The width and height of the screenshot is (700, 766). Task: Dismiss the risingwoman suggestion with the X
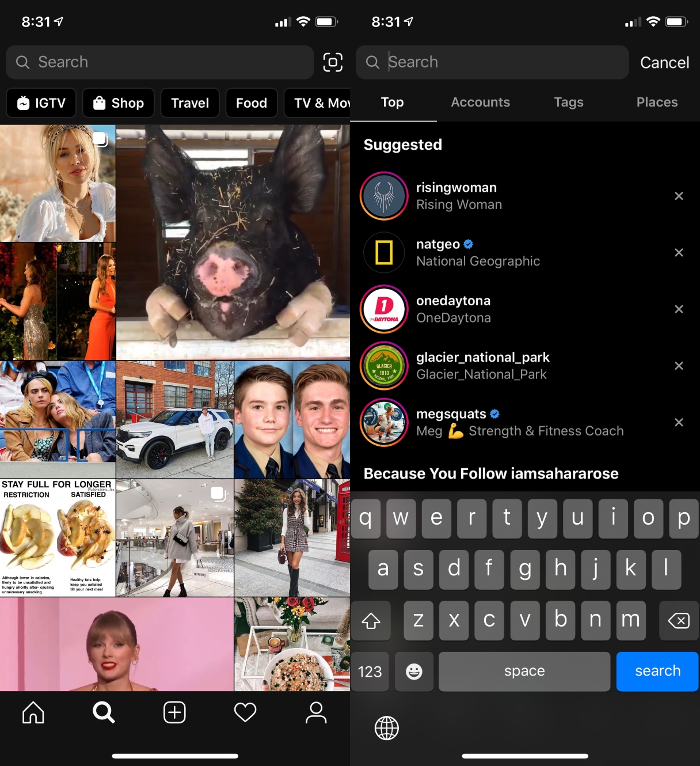click(679, 196)
